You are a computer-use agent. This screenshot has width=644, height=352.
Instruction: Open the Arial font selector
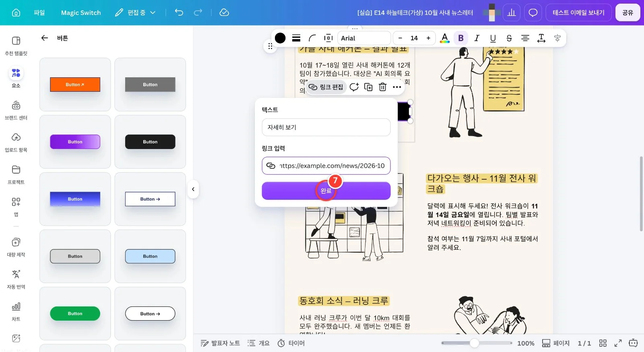[364, 38]
